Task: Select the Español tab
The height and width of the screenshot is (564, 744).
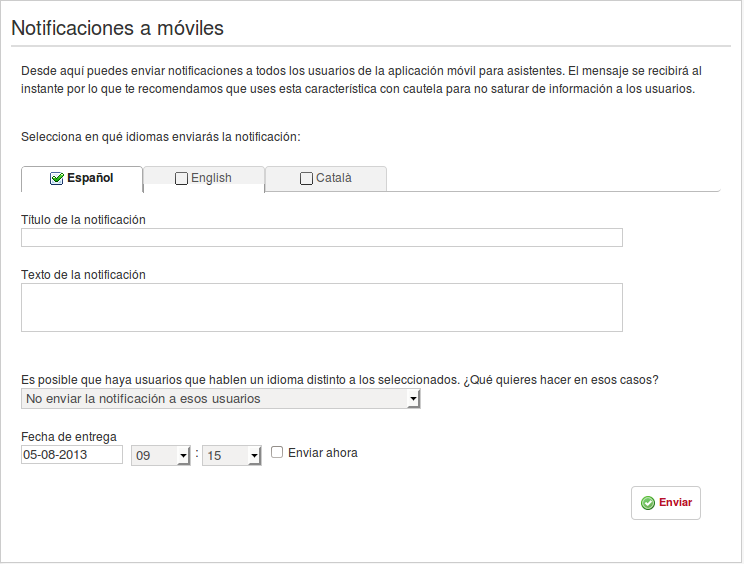Action: tap(82, 179)
